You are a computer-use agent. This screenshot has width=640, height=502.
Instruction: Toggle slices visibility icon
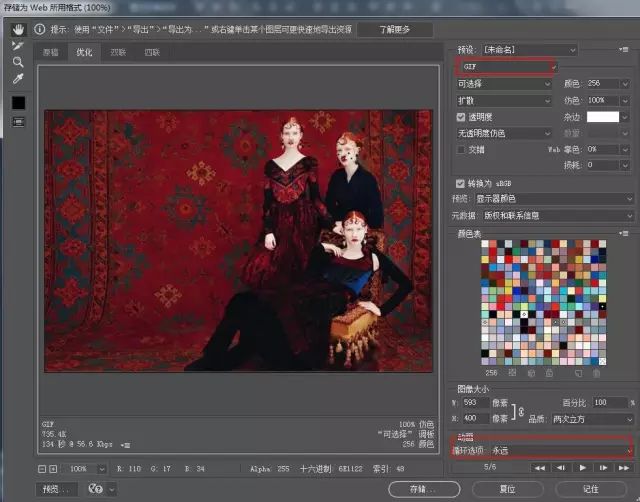point(18,121)
